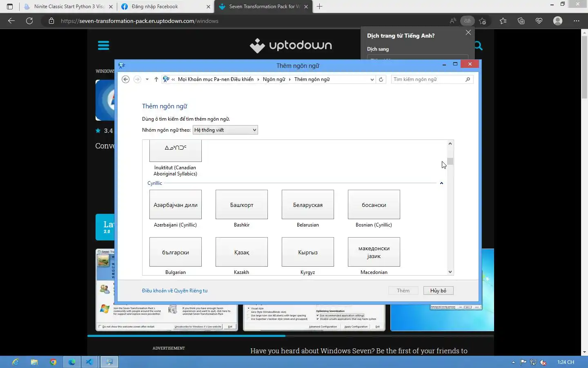Go up one level in control panel
The height and width of the screenshot is (368, 588).
click(156, 79)
